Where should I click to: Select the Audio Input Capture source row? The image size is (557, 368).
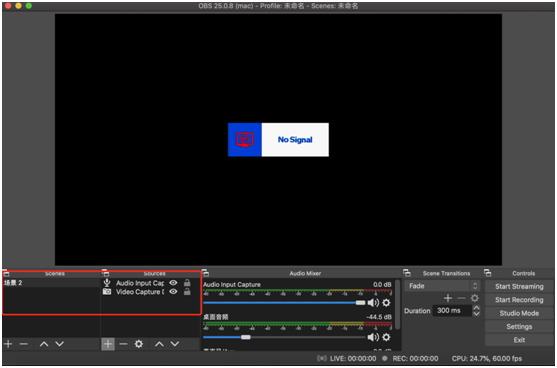point(151,283)
